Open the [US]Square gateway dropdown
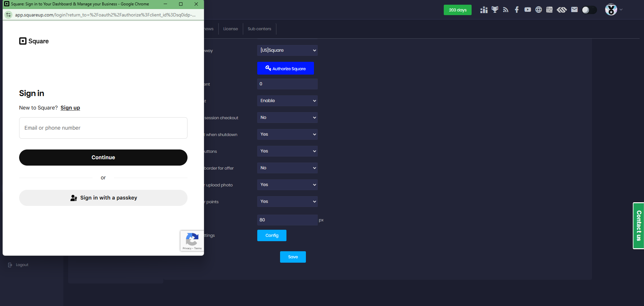This screenshot has height=306, width=644. point(287,50)
